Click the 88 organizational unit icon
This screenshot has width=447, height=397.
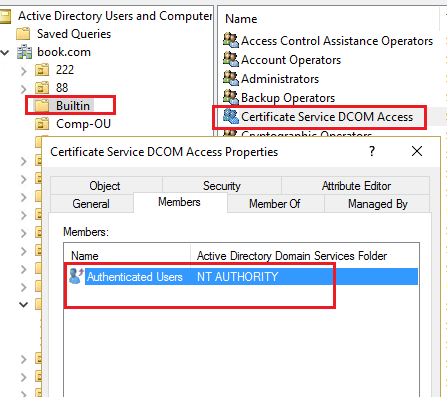click(x=42, y=88)
